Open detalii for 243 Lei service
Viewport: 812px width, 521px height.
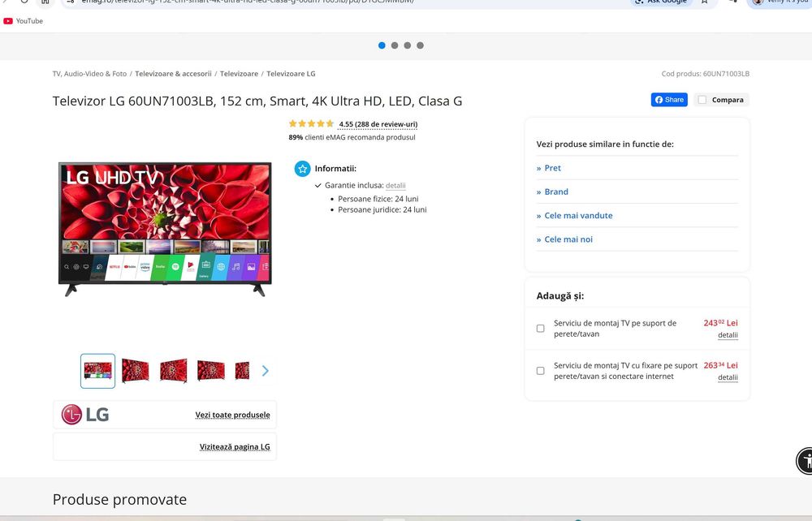point(728,335)
